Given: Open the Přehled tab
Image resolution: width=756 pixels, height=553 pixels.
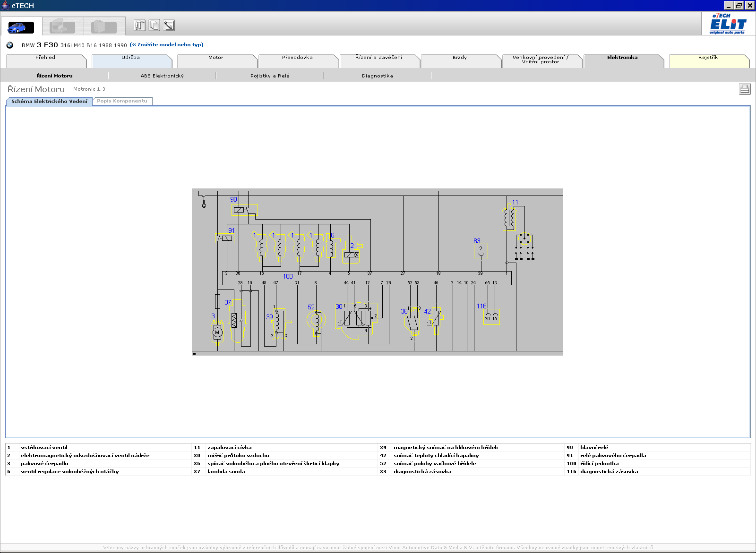Looking at the screenshot, I should click(x=46, y=61).
